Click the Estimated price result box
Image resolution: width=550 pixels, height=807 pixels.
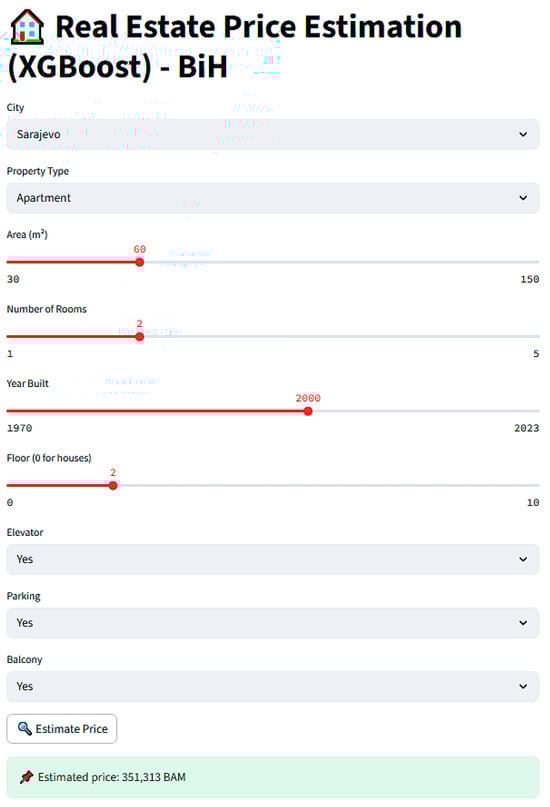[273, 777]
